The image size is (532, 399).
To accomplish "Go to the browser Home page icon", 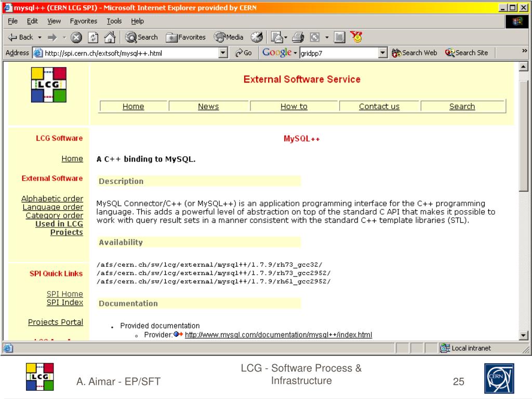I will tap(110, 37).
